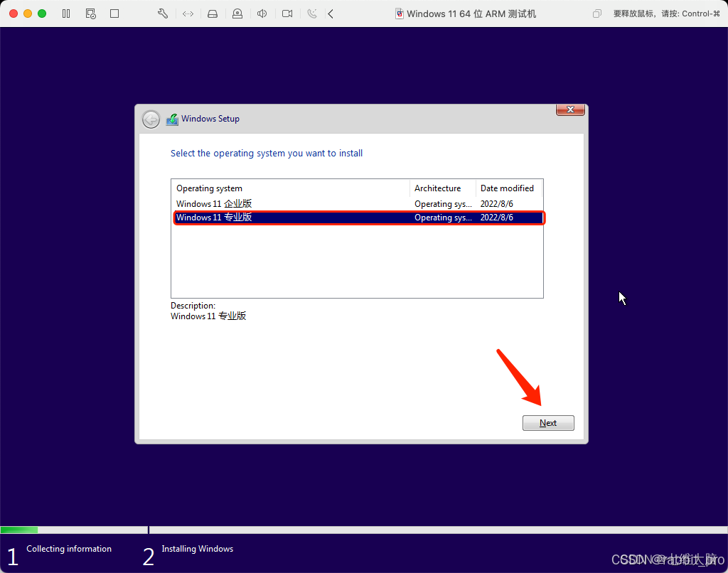Open the hard disk device icon
728x573 pixels.
point(213,14)
